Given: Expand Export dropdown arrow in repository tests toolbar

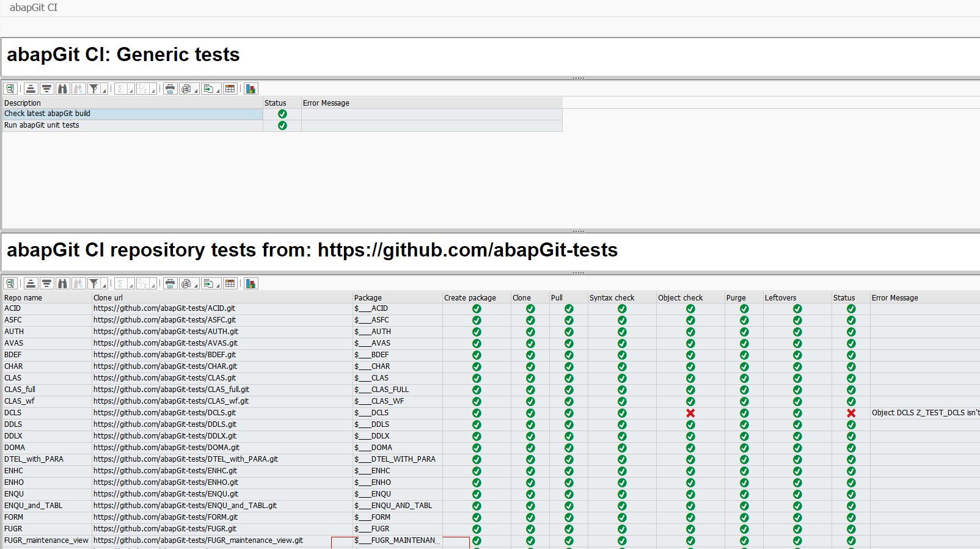Looking at the screenshot, I should coord(218,285).
